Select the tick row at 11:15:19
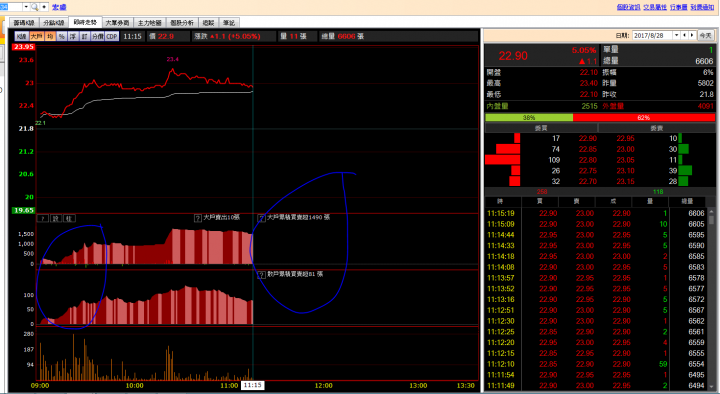720x394 pixels. pyautogui.click(x=596, y=214)
